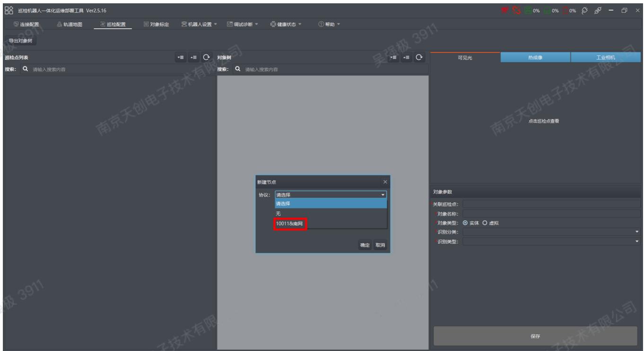Cancel the new node dialog with 取消
The height and width of the screenshot is (351, 644).
381,246
